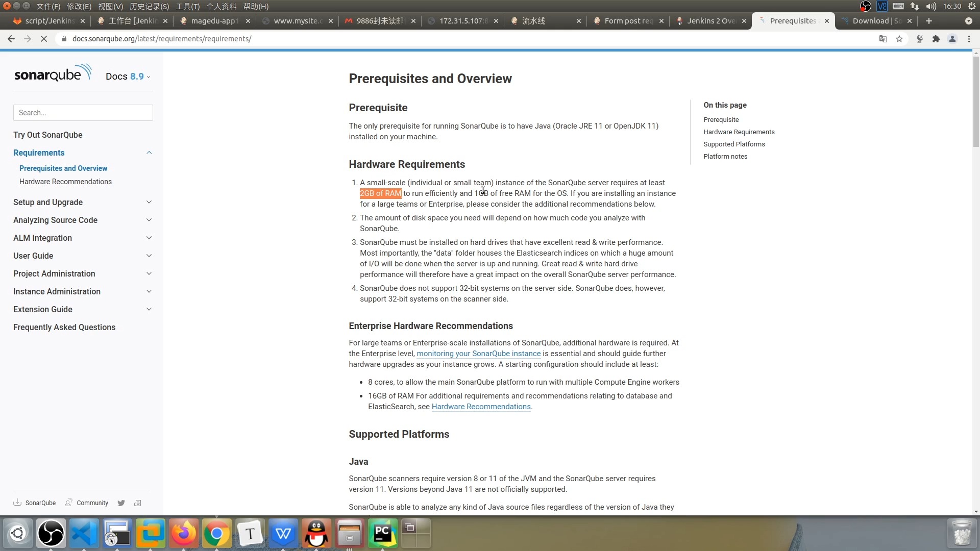Open QQ penguin app from dock
Screen dimensions: 980x551
[x=316, y=534]
